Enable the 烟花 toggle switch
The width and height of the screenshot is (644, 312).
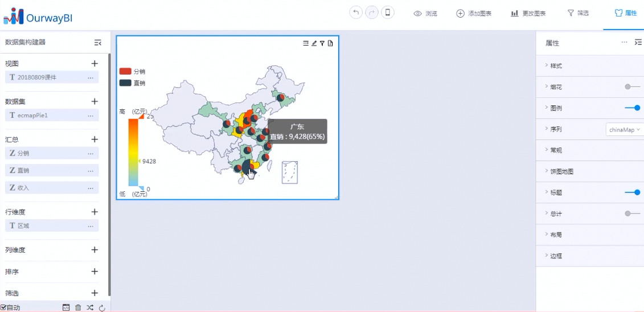tap(632, 87)
